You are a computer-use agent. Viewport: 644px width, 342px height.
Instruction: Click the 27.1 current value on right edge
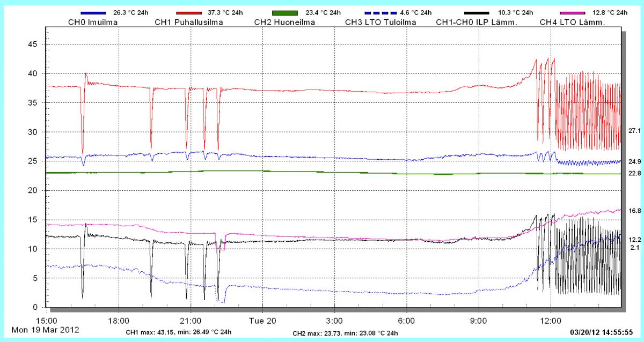[635, 131]
